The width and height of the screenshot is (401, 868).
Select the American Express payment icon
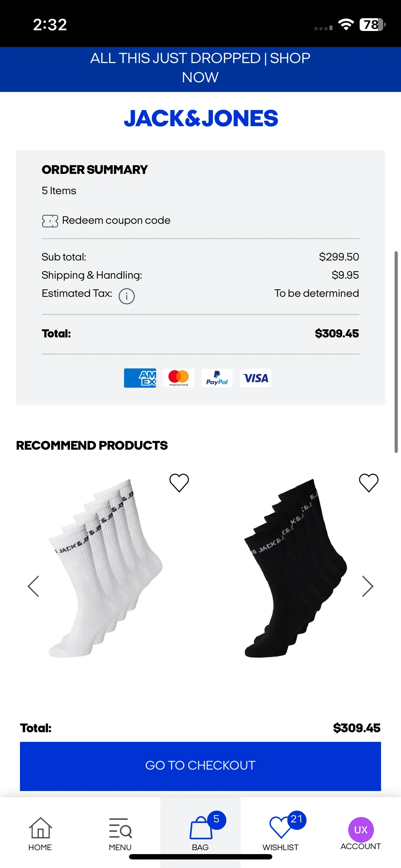tap(140, 378)
